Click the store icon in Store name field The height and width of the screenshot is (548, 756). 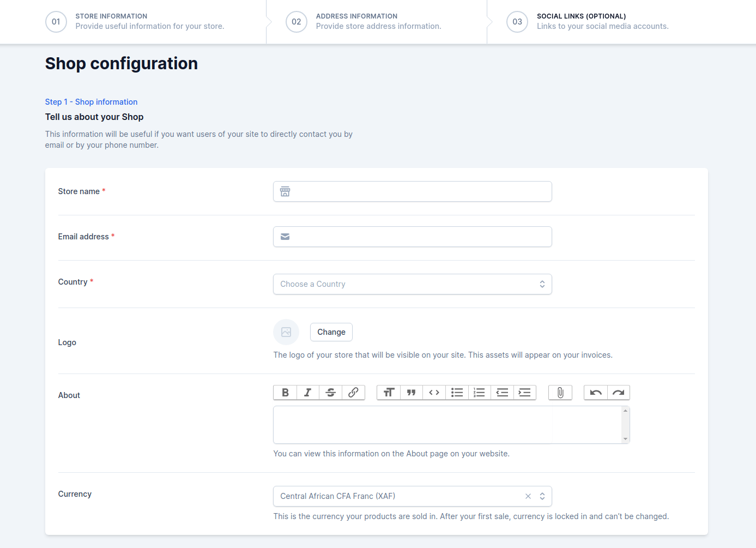(285, 191)
